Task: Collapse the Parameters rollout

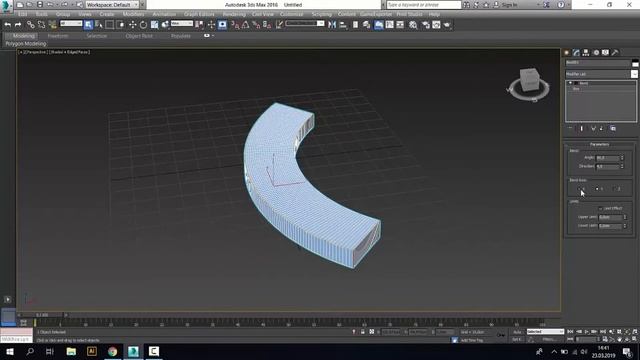Action: [x=599, y=144]
